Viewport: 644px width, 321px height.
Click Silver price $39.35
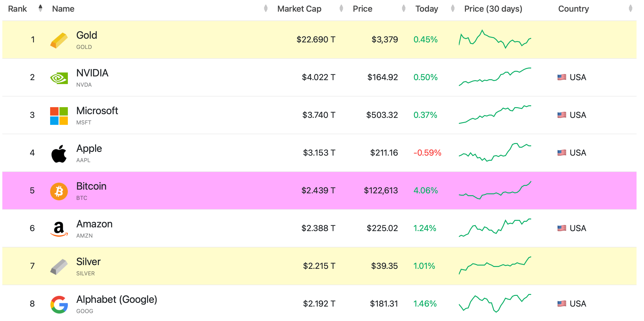(x=384, y=266)
